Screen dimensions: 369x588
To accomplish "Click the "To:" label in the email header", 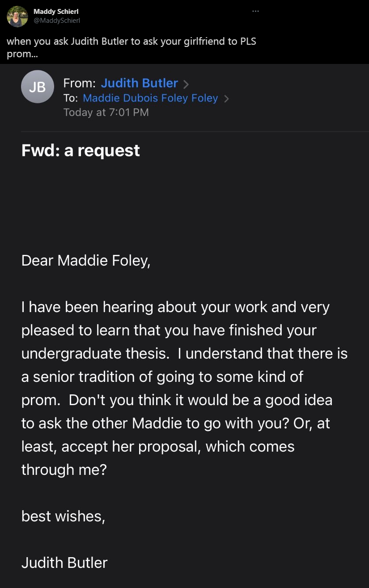I will tap(71, 98).
